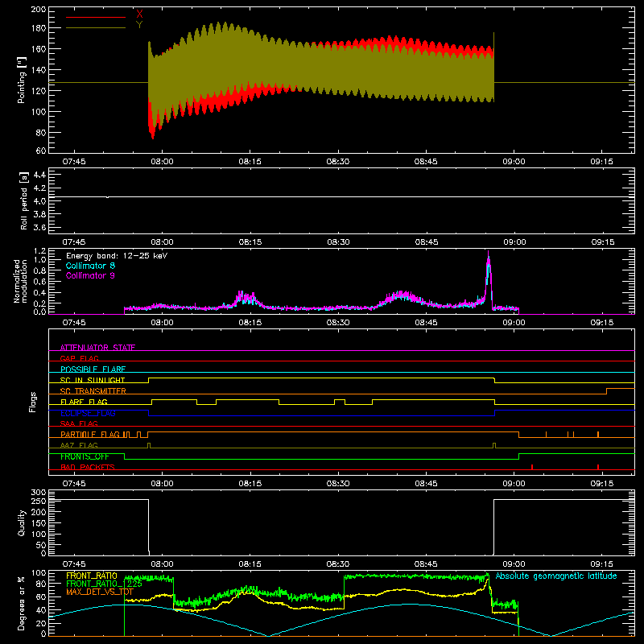
Task: Click the 300 tick on the Quality axis
Action: (x=39, y=492)
